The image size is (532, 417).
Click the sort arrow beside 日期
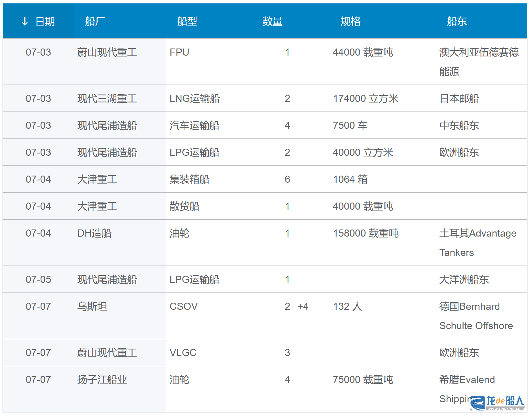(x=25, y=21)
